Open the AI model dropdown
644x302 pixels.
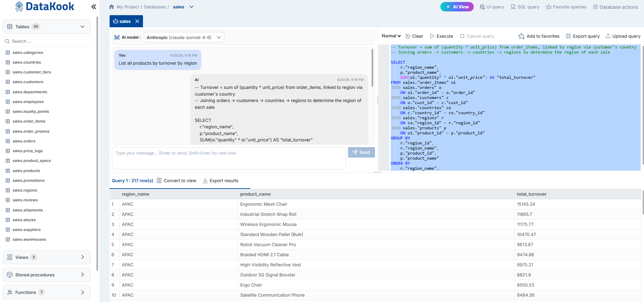tap(184, 37)
